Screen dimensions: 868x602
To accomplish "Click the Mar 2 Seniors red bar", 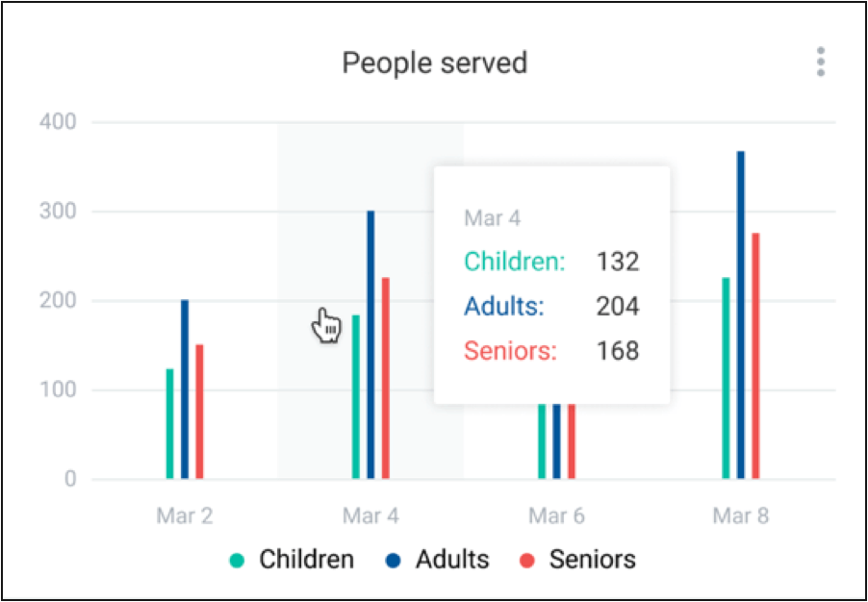I will click(199, 412).
